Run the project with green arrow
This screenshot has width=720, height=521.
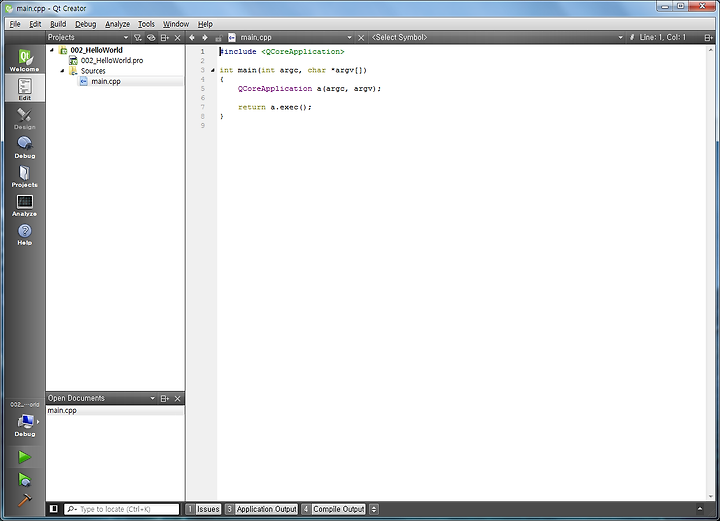point(25,457)
